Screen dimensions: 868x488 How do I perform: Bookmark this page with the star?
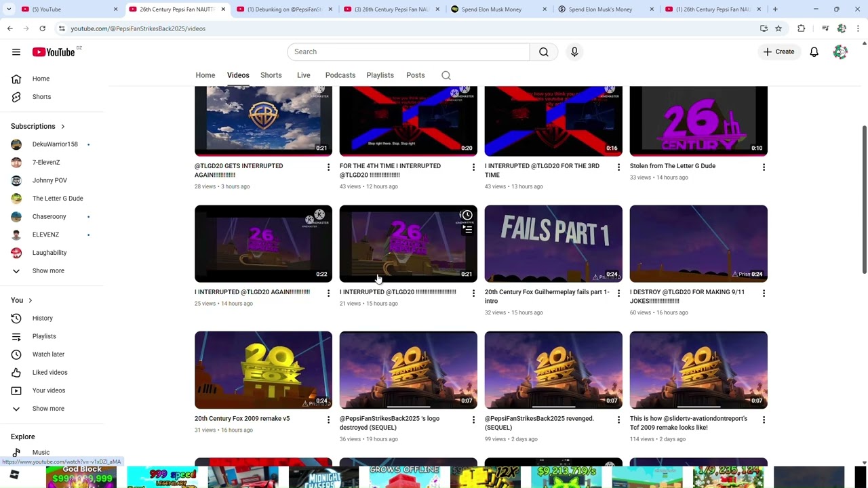[x=778, y=28]
